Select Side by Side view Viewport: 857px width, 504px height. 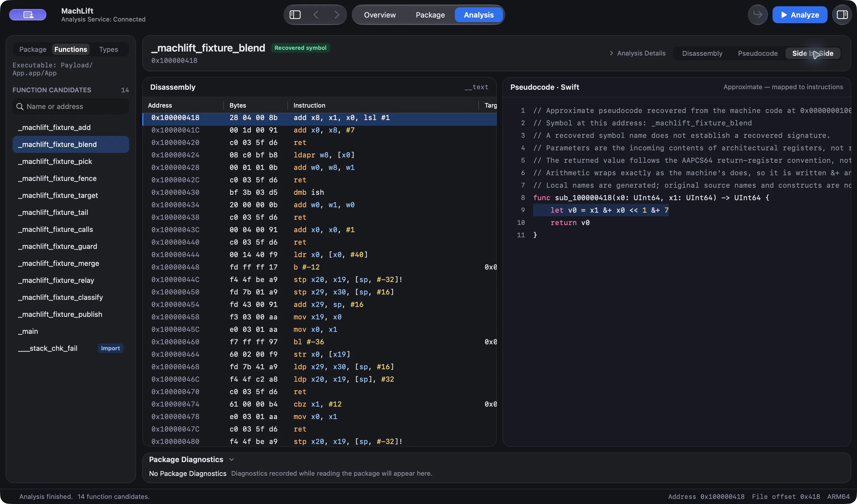point(813,53)
